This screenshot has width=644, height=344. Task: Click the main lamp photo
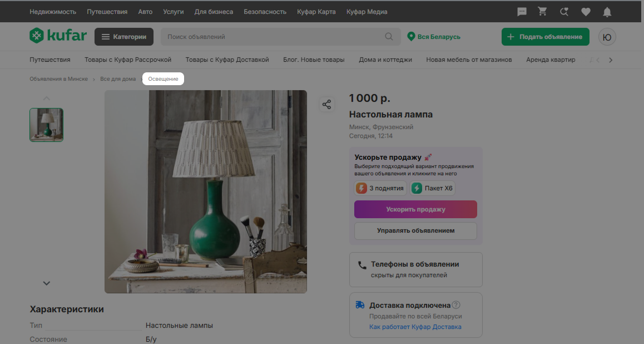coord(206,191)
